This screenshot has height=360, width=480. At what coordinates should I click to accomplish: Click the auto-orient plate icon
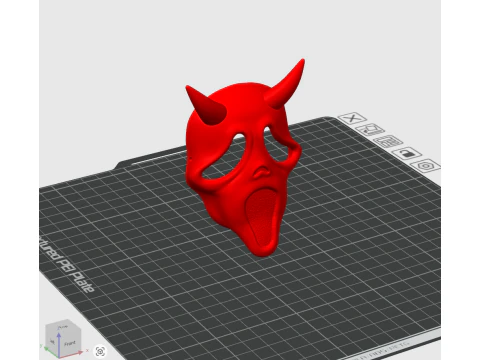point(370,129)
